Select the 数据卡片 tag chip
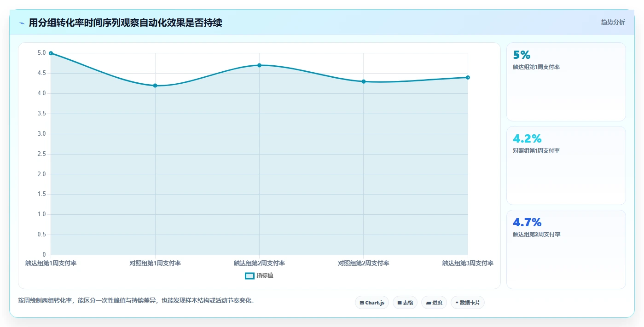 [x=468, y=303]
